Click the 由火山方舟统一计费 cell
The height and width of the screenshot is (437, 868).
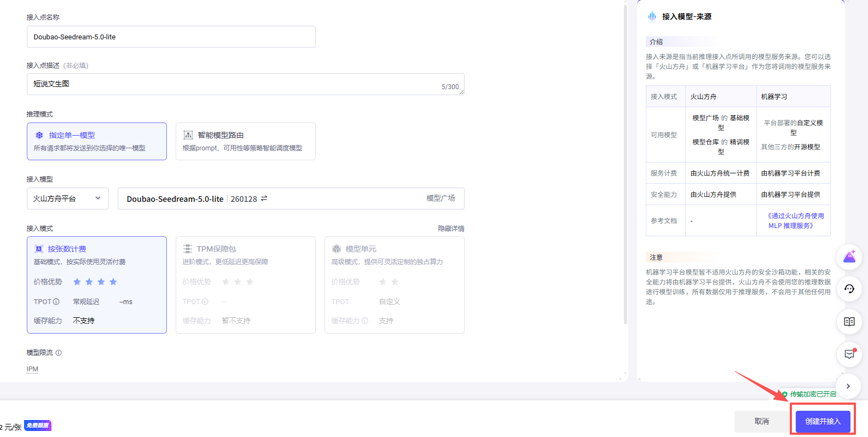coord(721,173)
